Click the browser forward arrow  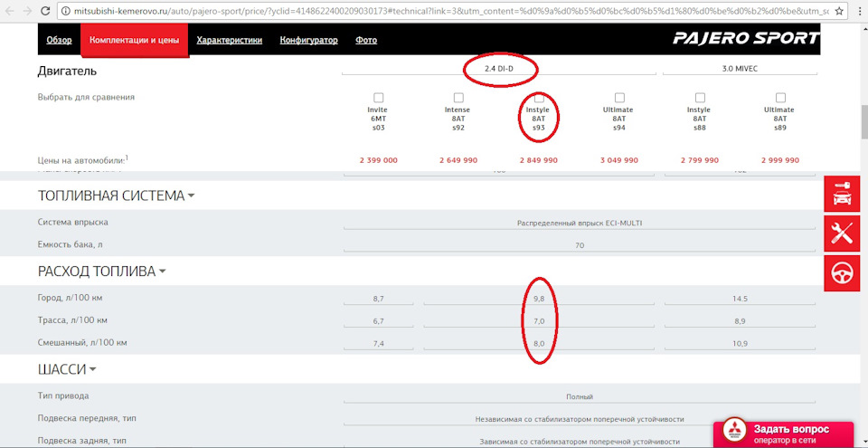click(26, 11)
